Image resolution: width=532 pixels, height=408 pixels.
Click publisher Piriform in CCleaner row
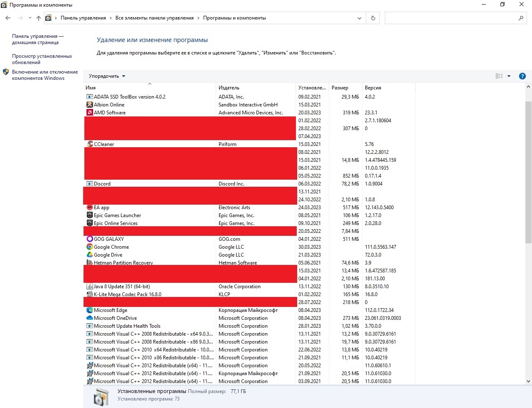click(227, 144)
